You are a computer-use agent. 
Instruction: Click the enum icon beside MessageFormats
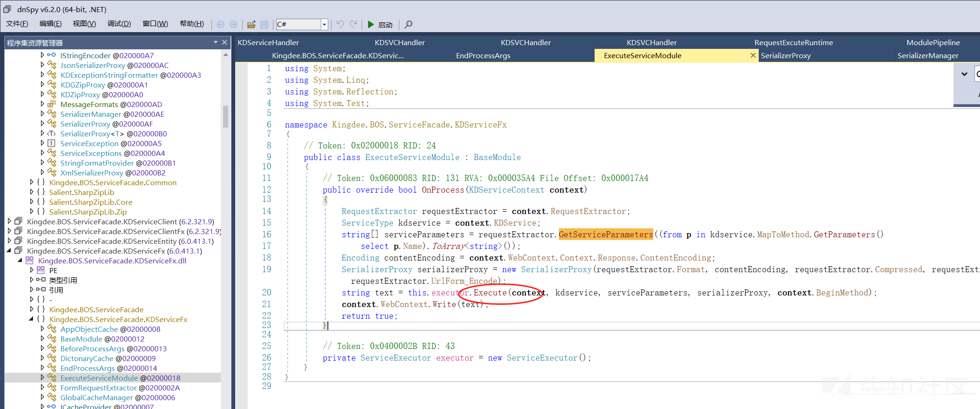pyautogui.click(x=52, y=104)
